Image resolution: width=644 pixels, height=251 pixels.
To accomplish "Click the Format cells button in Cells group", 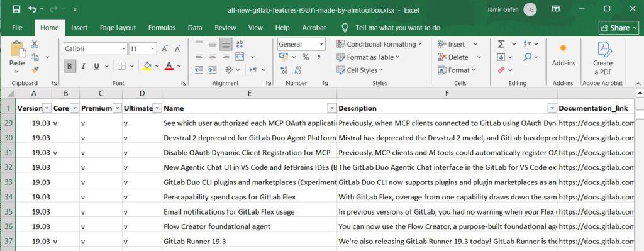I will point(457,70).
